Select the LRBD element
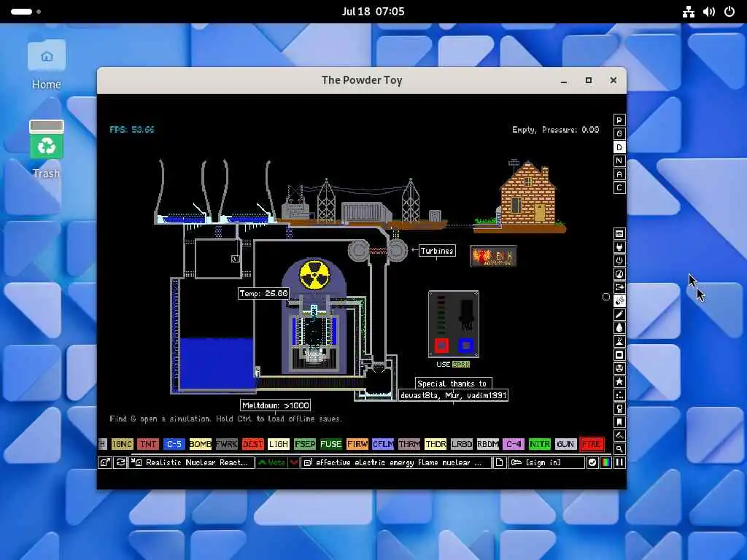The height and width of the screenshot is (560, 747). click(462, 444)
